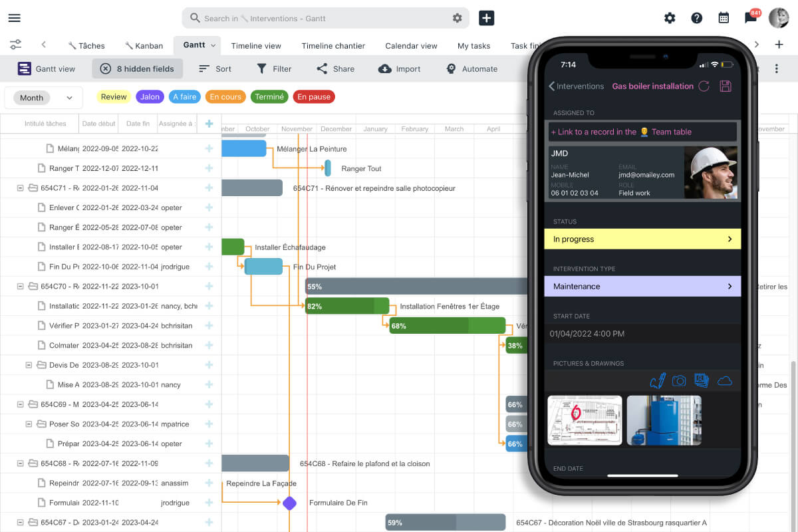Open the Filter panel
The image size is (798, 532).
[273, 68]
